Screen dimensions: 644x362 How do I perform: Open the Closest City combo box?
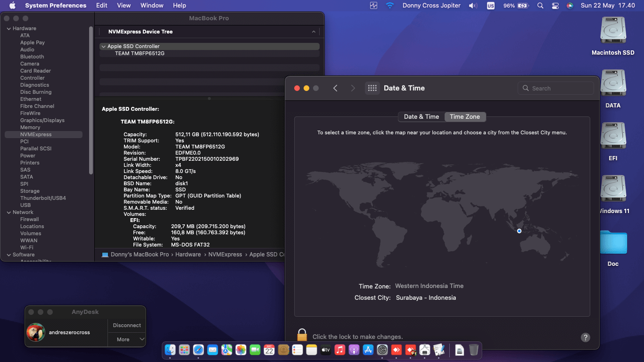(x=426, y=298)
